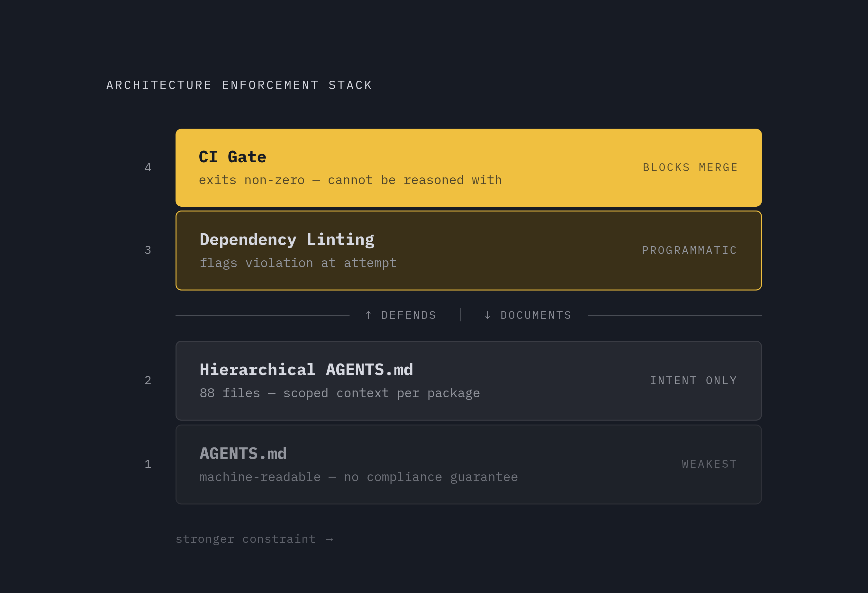Click 'machine-readable — no compliance guarantee' text
The image size is (868, 593).
tap(358, 477)
